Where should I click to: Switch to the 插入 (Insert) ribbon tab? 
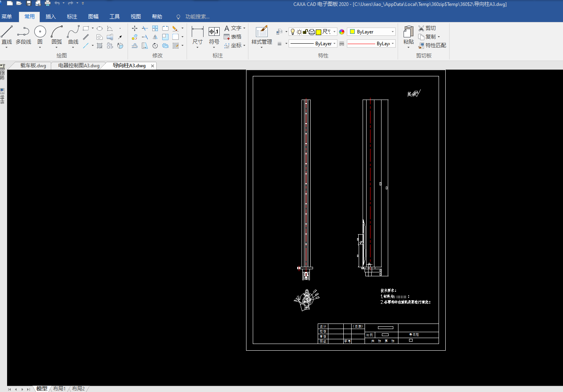(x=51, y=17)
